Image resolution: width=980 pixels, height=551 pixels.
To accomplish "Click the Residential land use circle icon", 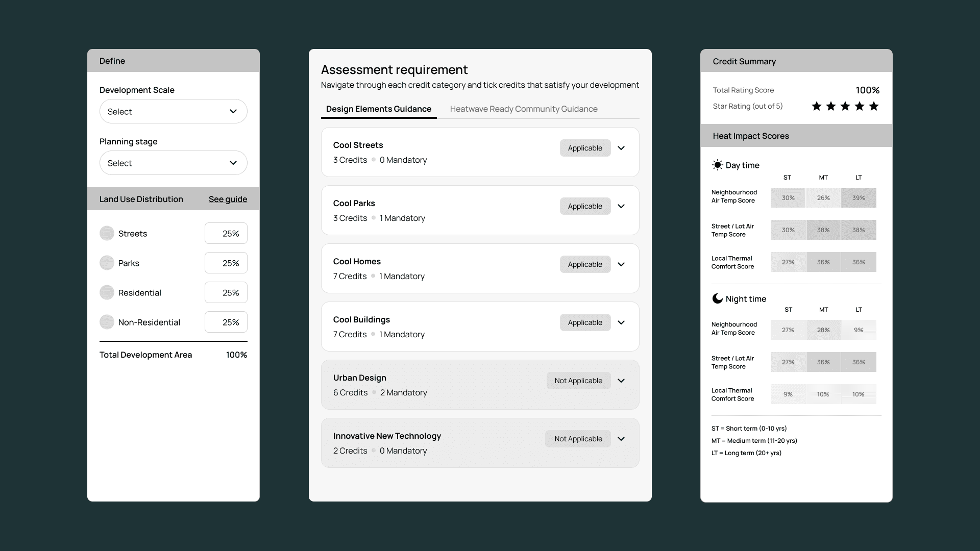I will point(107,292).
